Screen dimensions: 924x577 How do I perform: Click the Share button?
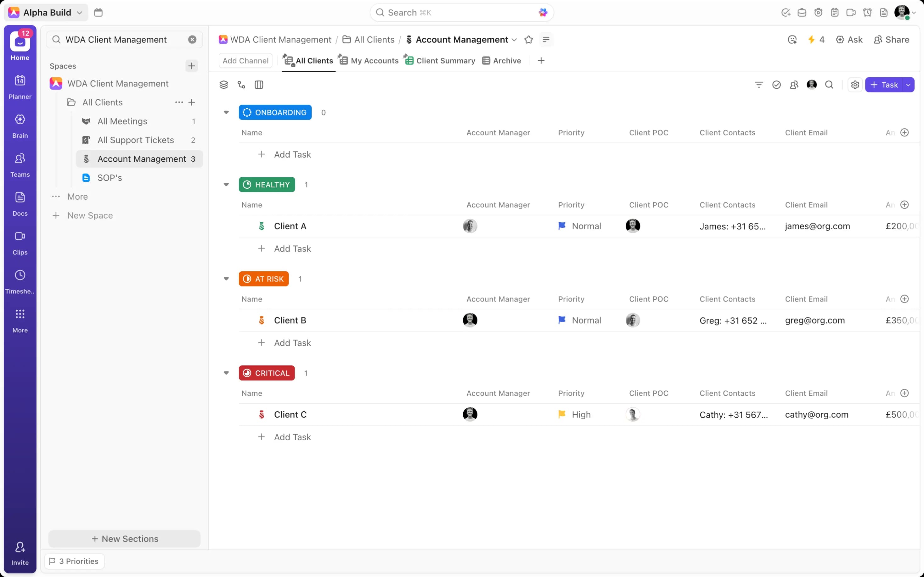point(892,40)
